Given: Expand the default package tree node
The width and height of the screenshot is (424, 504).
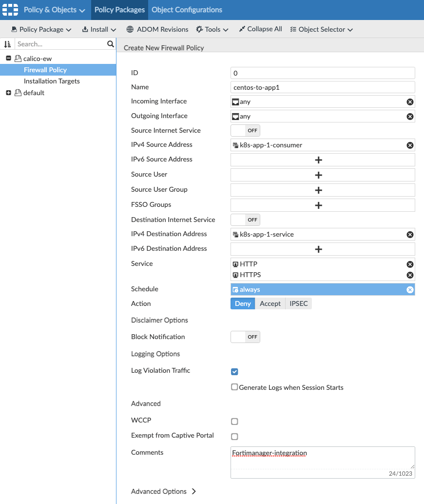Looking at the screenshot, I should pyautogui.click(x=9, y=93).
